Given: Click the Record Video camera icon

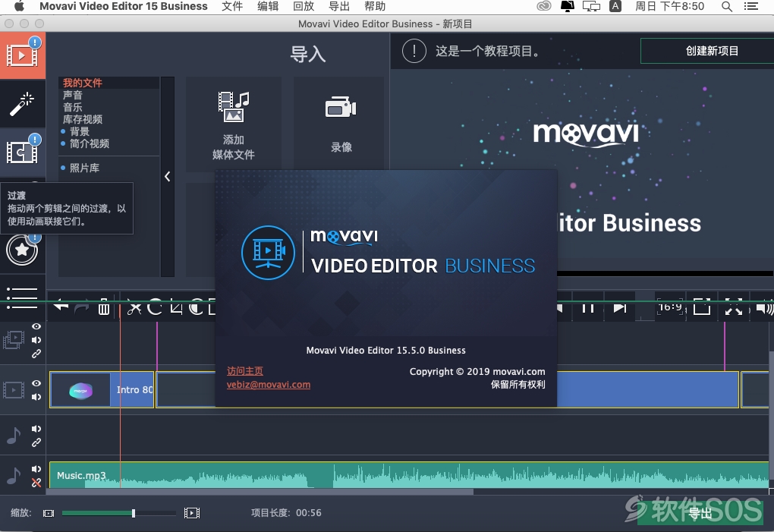Looking at the screenshot, I should coord(341,107).
